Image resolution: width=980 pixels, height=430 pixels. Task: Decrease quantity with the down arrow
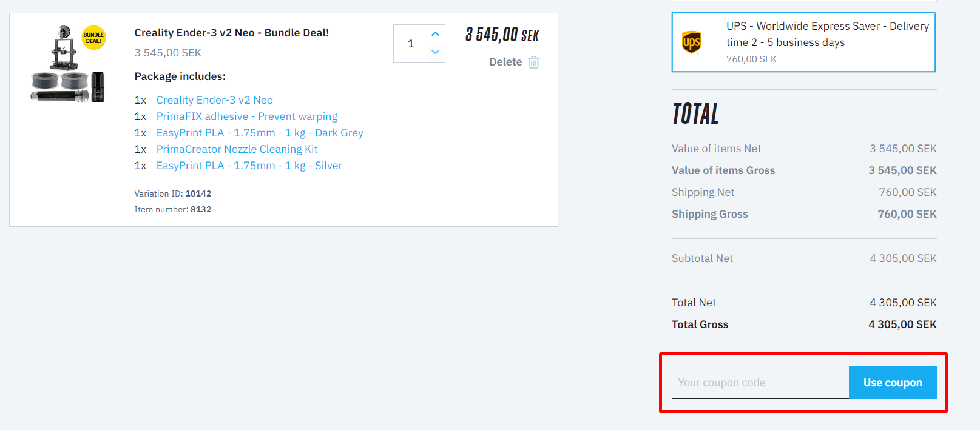(435, 52)
